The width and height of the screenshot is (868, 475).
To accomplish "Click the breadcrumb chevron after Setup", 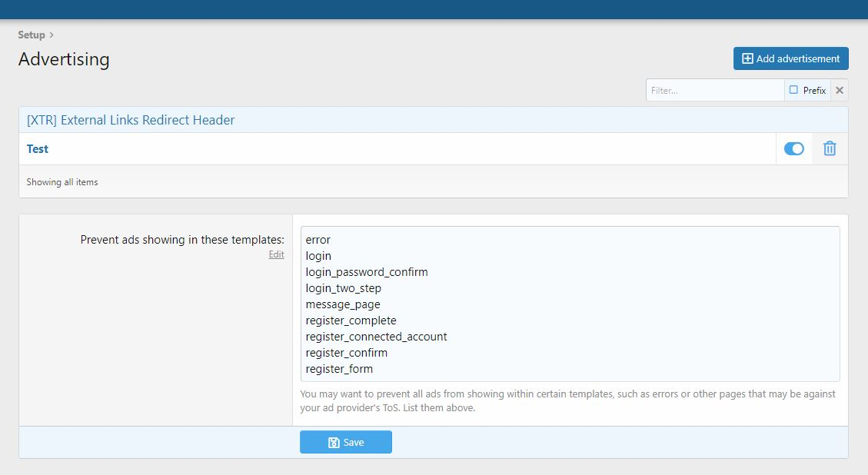I will (x=52, y=35).
